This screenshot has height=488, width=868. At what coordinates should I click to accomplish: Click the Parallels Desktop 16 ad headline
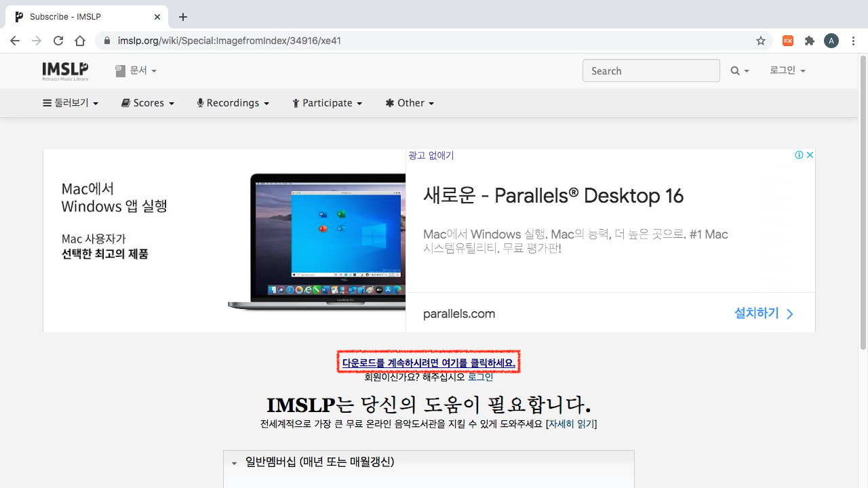coord(553,196)
